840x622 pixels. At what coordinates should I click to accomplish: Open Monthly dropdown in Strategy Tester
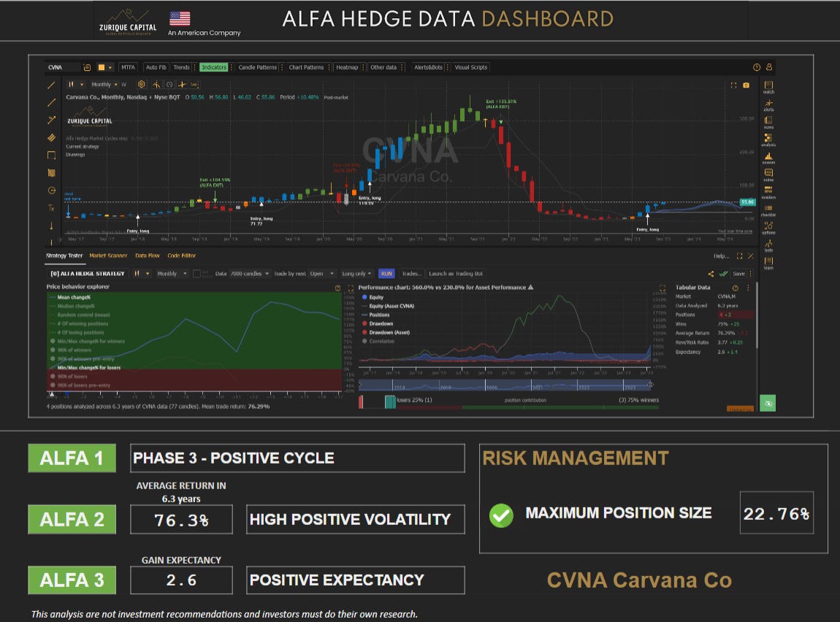tap(172, 274)
